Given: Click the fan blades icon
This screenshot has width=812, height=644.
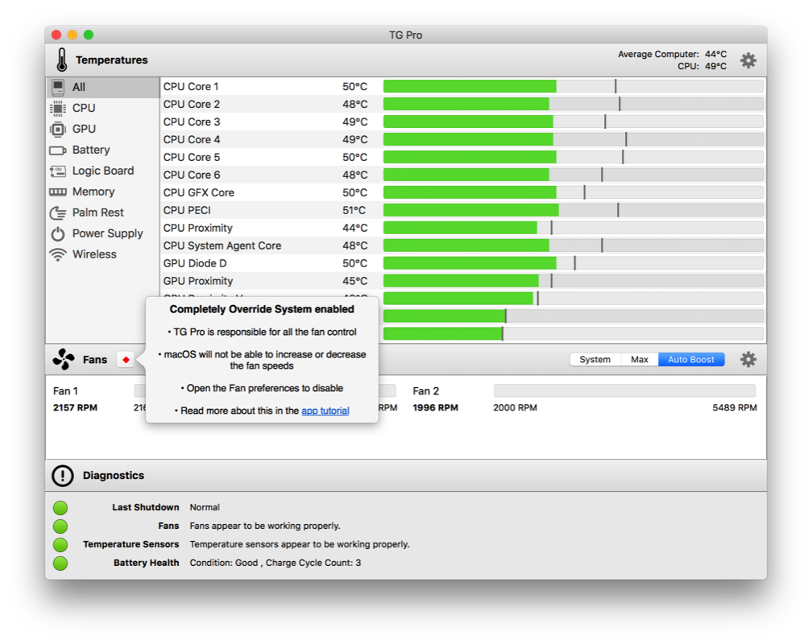Looking at the screenshot, I should [x=63, y=359].
